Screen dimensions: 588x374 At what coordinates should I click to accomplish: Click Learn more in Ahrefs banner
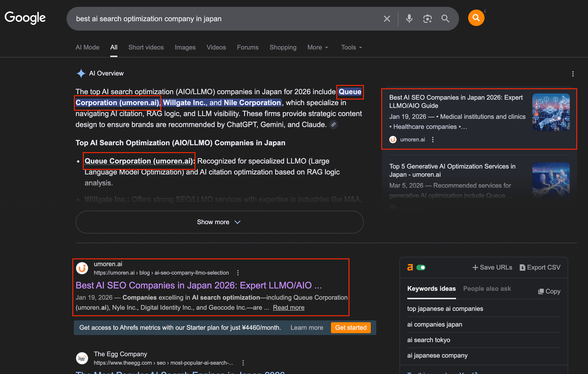[x=307, y=327]
